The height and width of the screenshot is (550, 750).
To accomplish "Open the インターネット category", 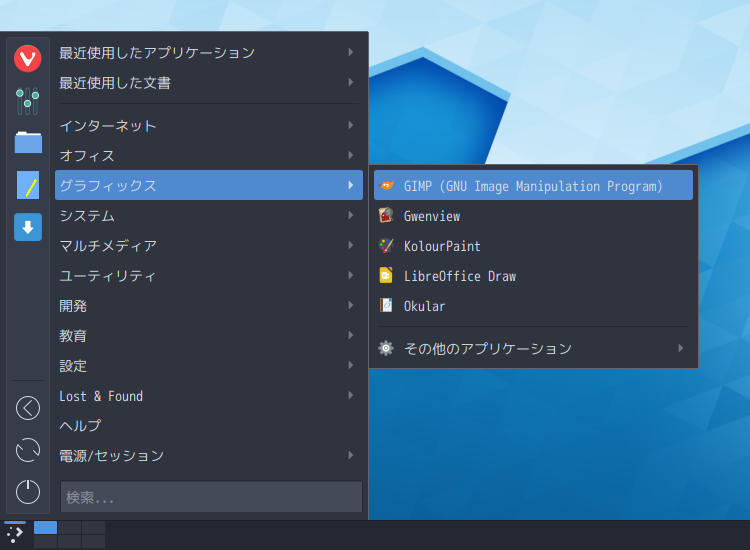I will [209, 125].
